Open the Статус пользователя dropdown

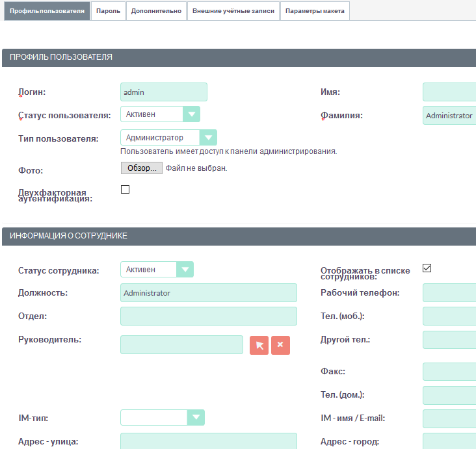(x=160, y=114)
